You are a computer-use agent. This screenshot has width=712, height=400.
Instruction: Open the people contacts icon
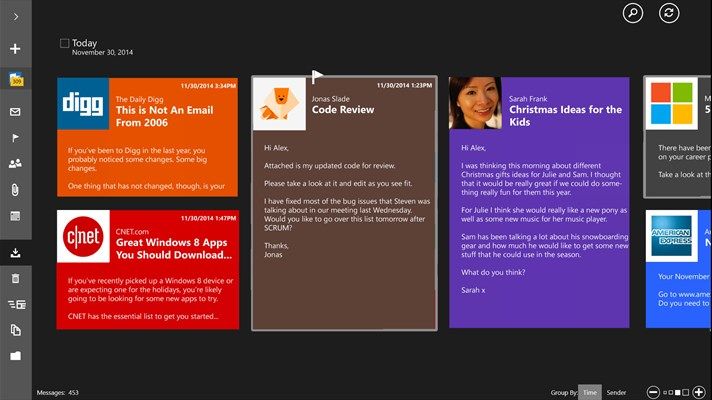click(x=15, y=163)
